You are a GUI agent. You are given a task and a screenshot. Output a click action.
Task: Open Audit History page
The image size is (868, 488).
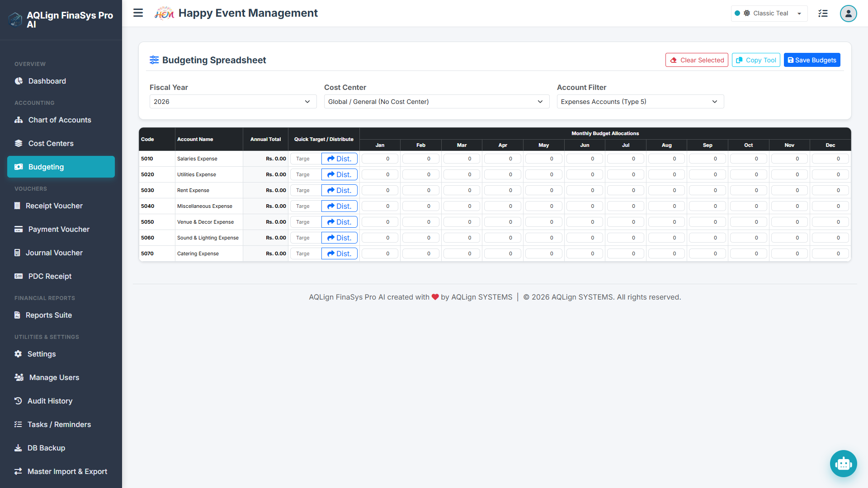61,401
